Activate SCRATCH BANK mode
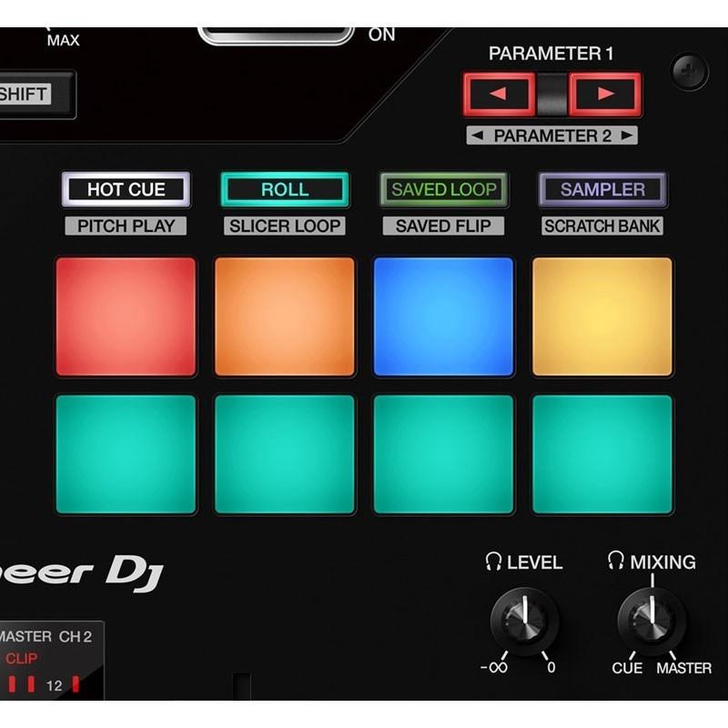Image resolution: width=728 pixels, height=728 pixels. (601, 225)
